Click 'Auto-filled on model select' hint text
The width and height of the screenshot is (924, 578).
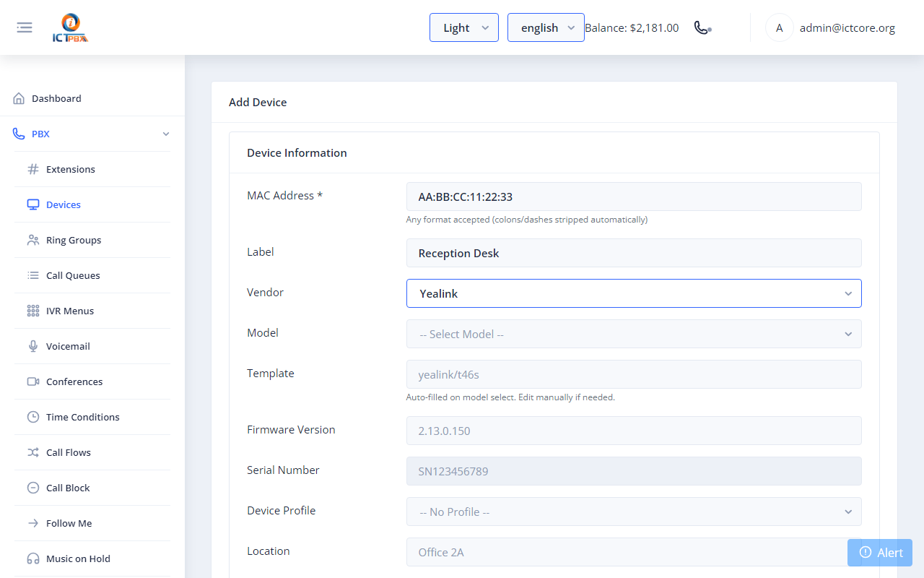[510, 397]
